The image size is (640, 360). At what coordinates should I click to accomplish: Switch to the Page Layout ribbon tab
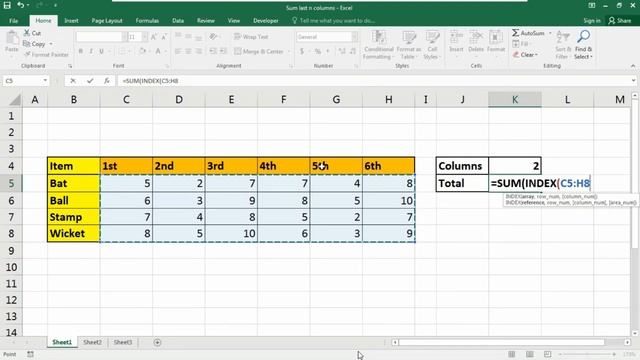point(107,20)
